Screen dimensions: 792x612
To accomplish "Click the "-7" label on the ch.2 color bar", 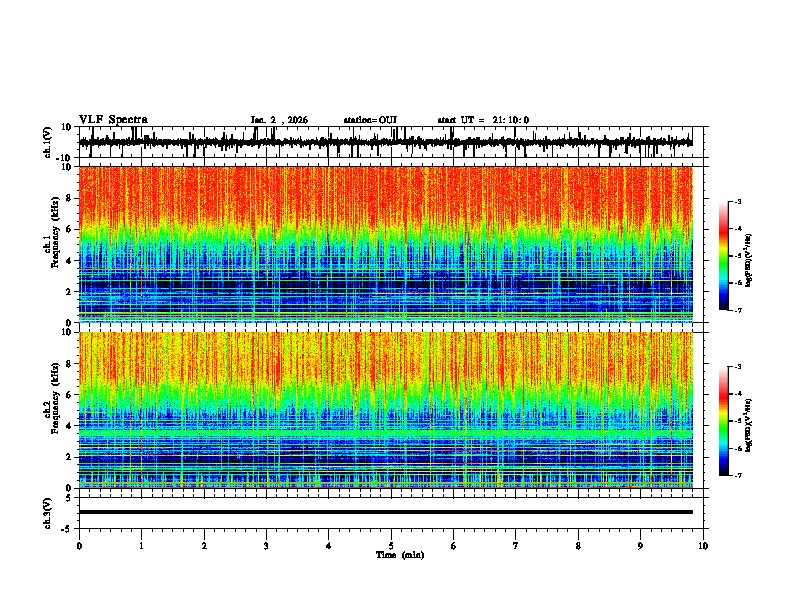I will (x=738, y=475).
